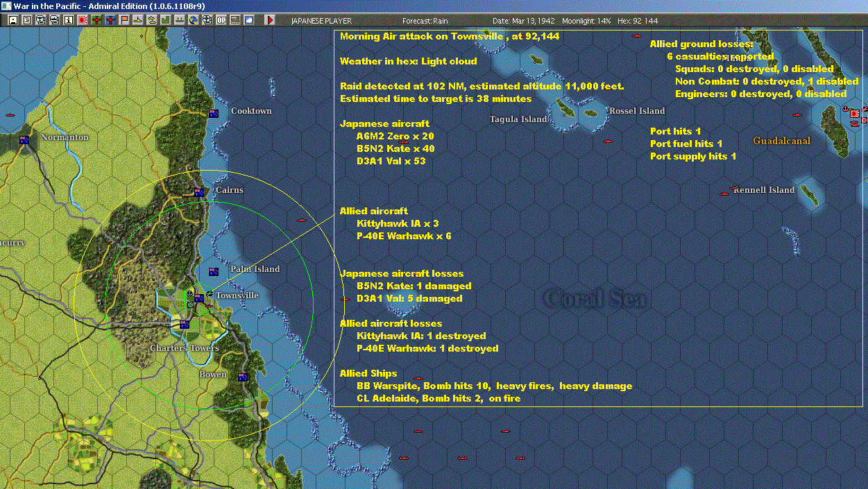
Task: Click the globe toolbar icon
Action: pyautogui.click(x=193, y=20)
